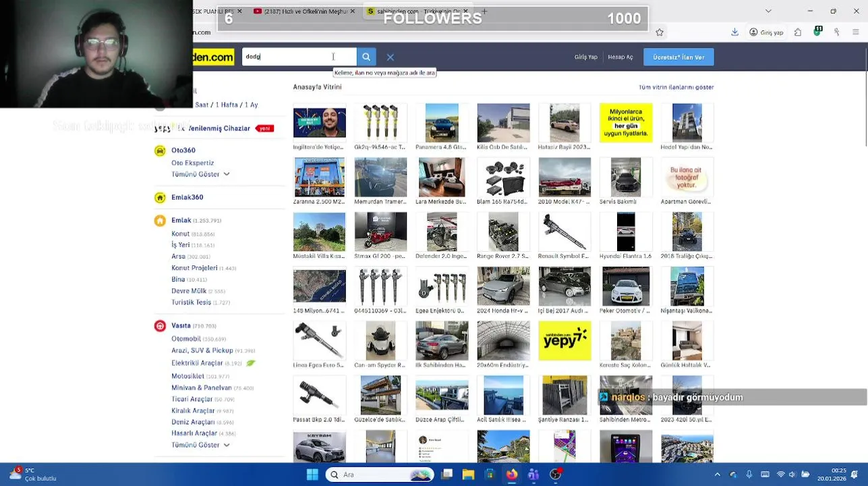Open Task View on the taskbar
The height and width of the screenshot is (486, 868).
[446, 475]
